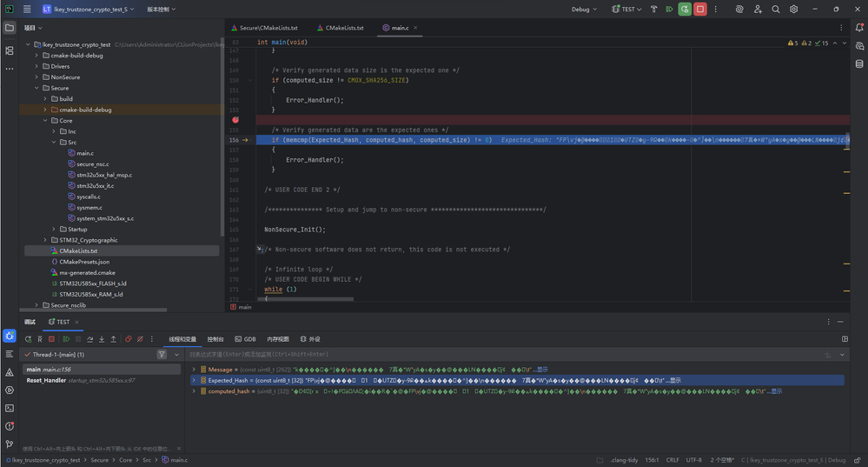Expand the Drivers folder in project tree
This screenshot has height=467, width=868.
59,66
